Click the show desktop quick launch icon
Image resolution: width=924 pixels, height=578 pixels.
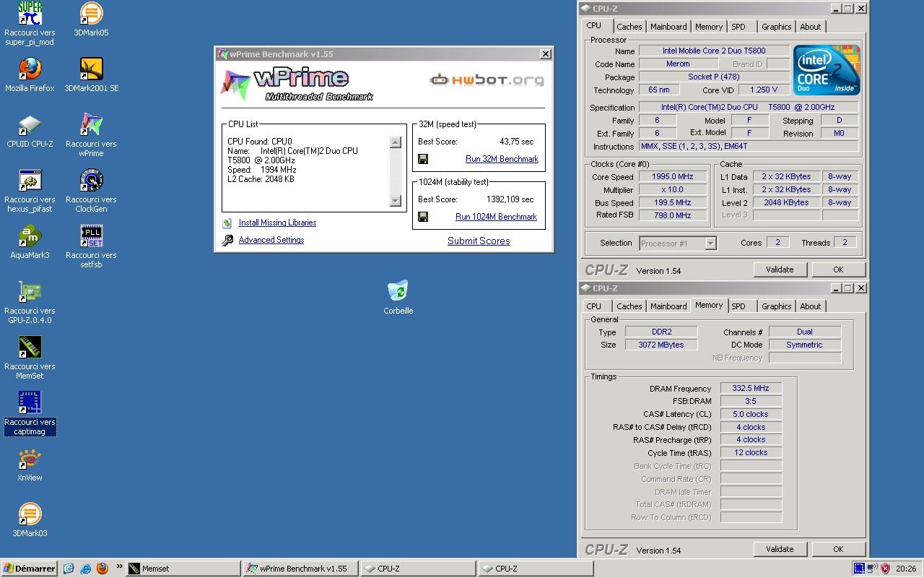[x=69, y=569]
